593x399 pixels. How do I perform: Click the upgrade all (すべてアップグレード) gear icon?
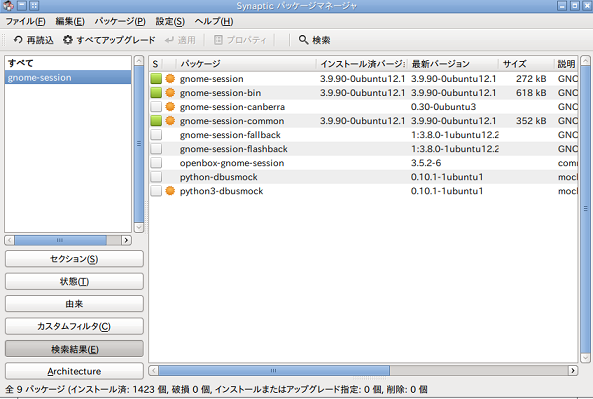[67, 40]
